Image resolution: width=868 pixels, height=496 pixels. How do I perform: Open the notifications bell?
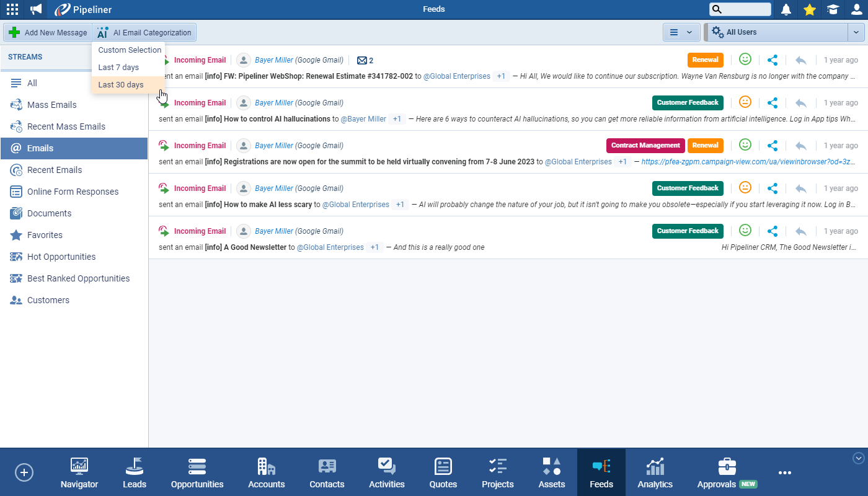(786, 9)
